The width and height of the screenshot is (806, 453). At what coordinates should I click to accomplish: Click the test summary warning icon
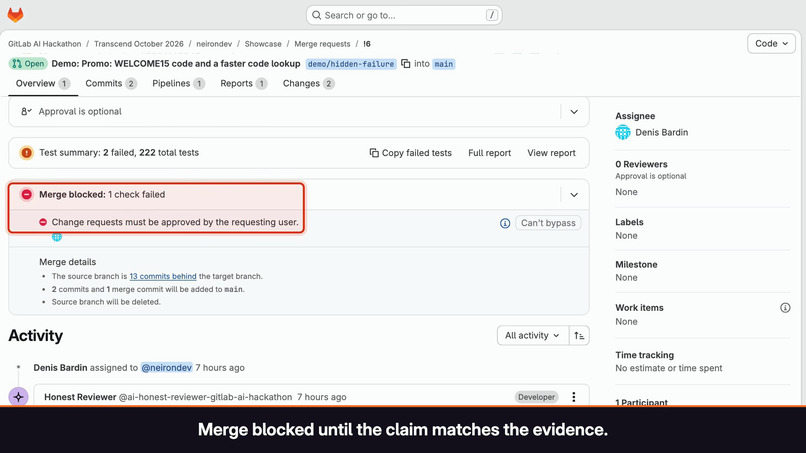click(x=26, y=153)
